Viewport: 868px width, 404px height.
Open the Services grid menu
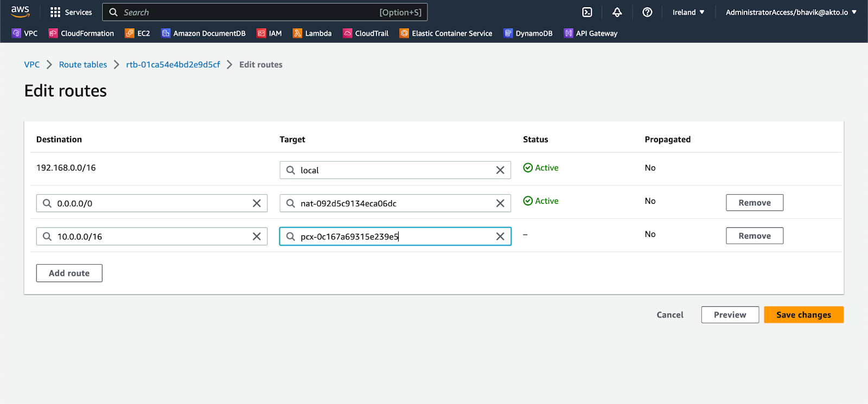71,12
